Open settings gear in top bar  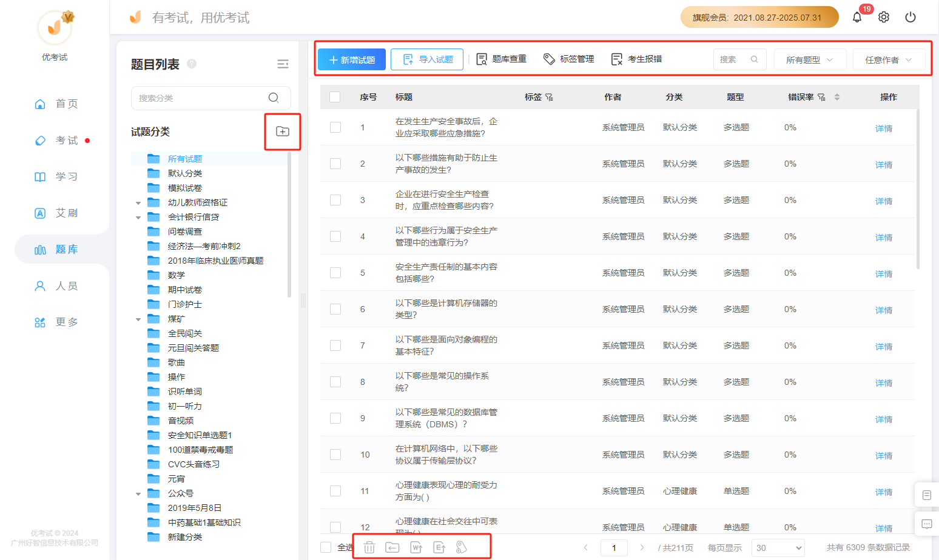pos(884,17)
